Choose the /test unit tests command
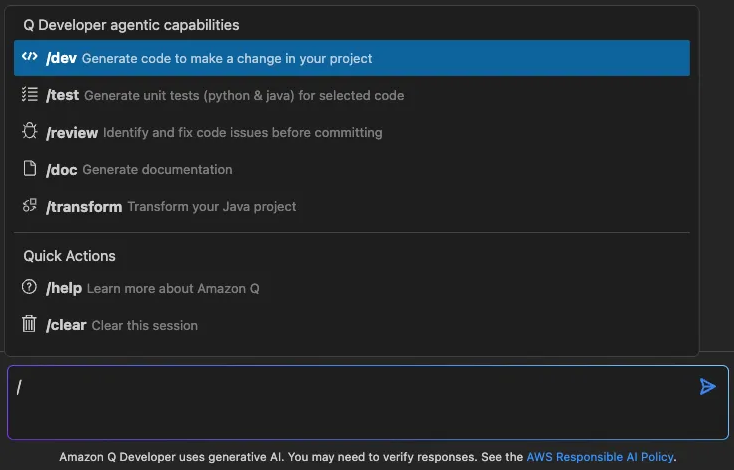Screen dimensions: 734x470 click(x=225, y=95)
